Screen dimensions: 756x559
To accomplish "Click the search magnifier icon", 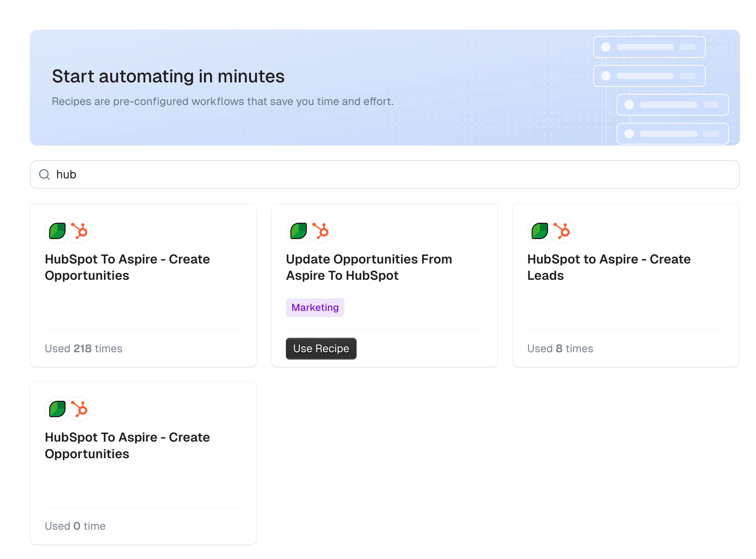I will [x=44, y=174].
